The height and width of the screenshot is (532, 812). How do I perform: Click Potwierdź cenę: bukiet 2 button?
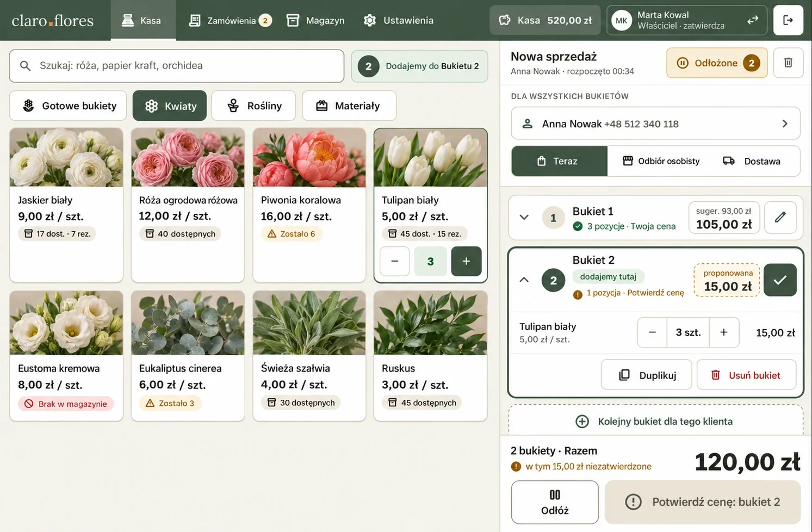click(x=703, y=502)
